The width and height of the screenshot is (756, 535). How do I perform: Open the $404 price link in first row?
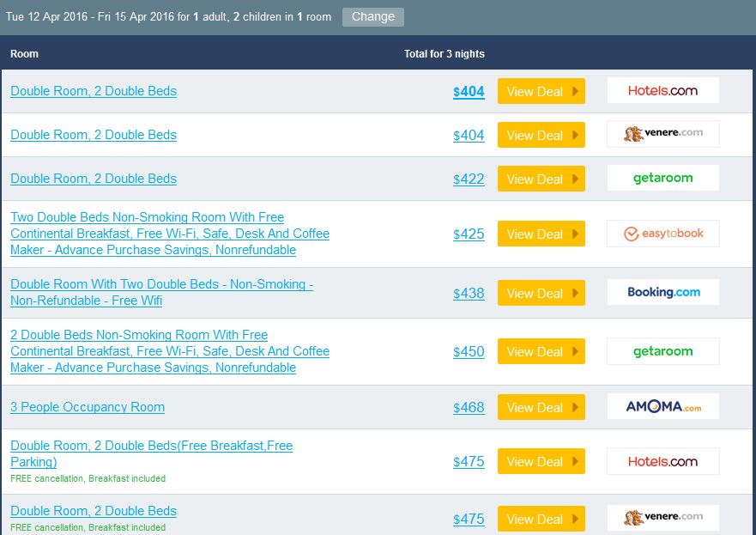pyautogui.click(x=469, y=92)
